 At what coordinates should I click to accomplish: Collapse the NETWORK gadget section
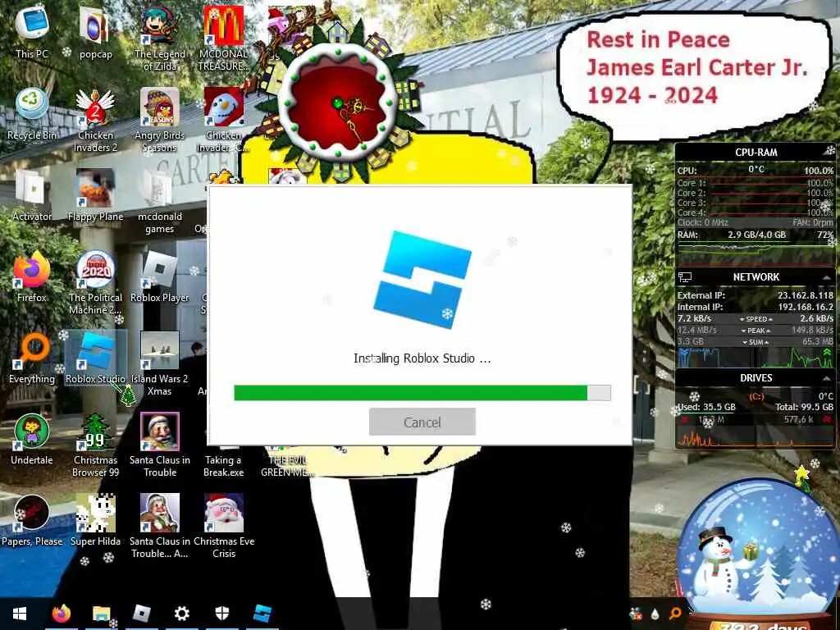(827, 277)
